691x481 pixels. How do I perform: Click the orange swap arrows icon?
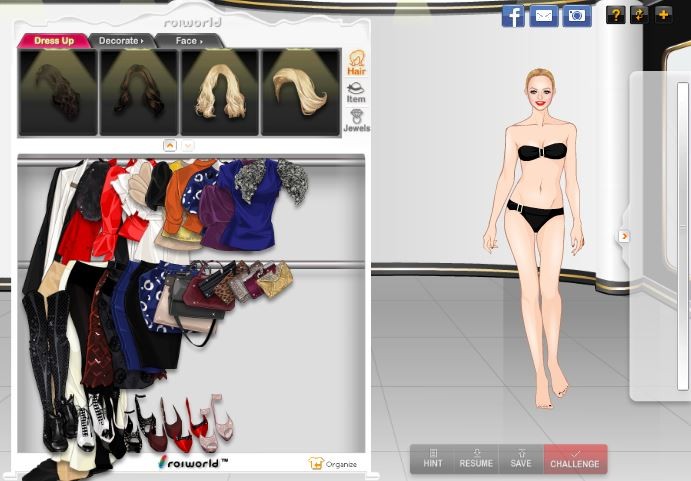point(639,15)
